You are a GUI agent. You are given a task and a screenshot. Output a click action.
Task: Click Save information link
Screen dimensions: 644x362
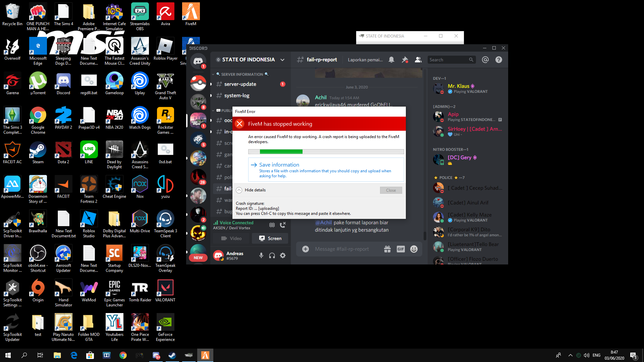tap(279, 165)
